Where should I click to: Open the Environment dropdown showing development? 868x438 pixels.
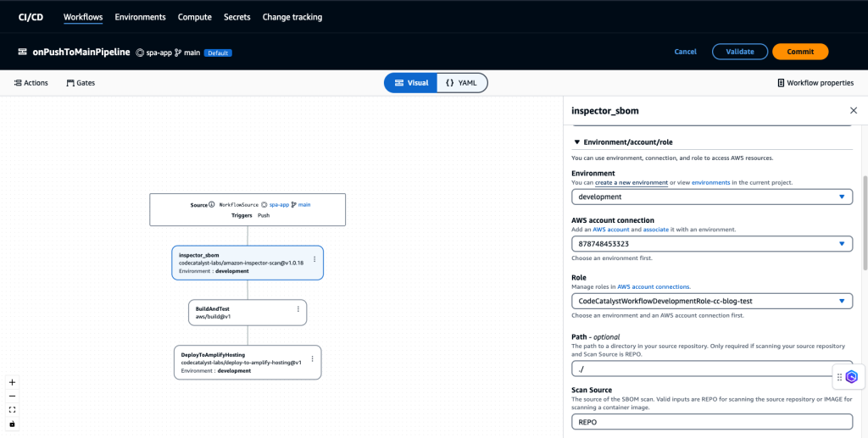[x=712, y=197]
